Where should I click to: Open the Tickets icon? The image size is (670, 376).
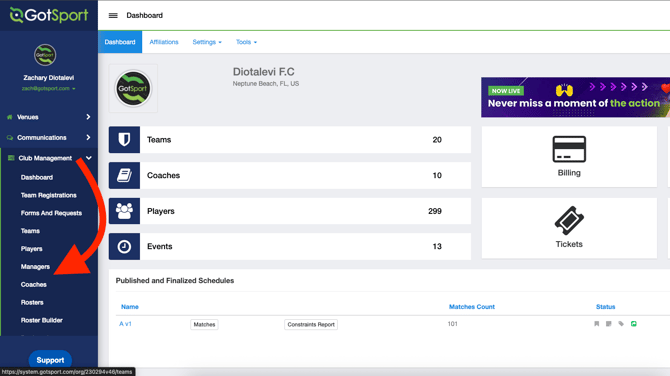click(569, 220)
